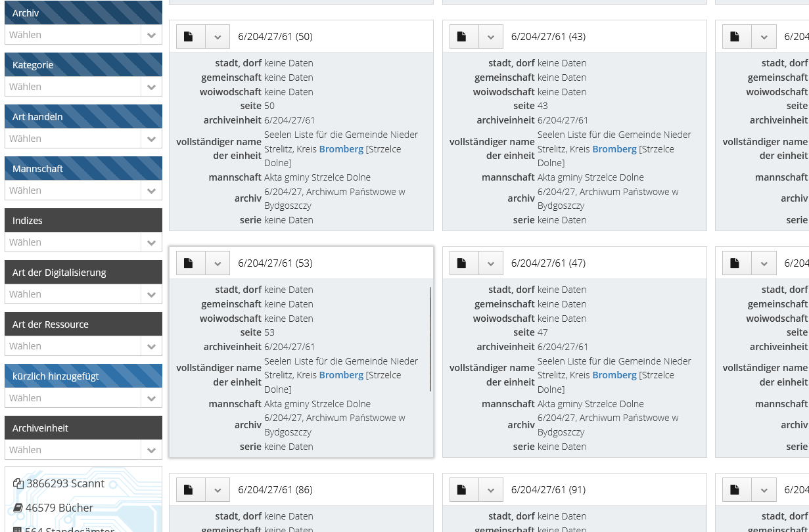Click document icon on record 6/204/27/61 (53)
This screenshot has width=809, height=532.
pyautogui.click(x=189, y=263)
